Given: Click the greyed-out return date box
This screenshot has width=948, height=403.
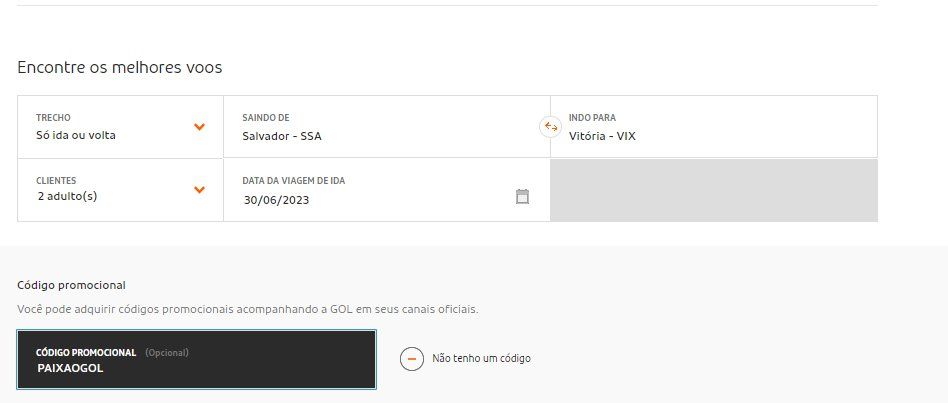Looking at the screenshot, I should [x=714, y=190].
